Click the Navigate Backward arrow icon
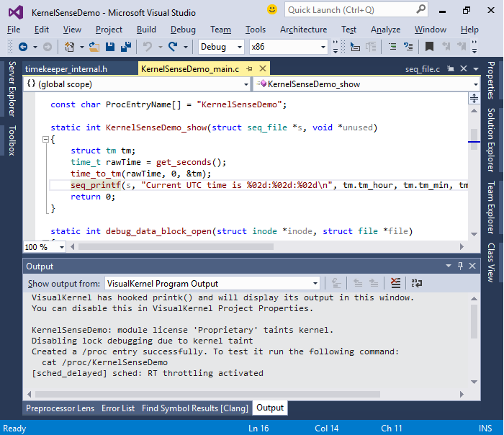 (23, 47)
